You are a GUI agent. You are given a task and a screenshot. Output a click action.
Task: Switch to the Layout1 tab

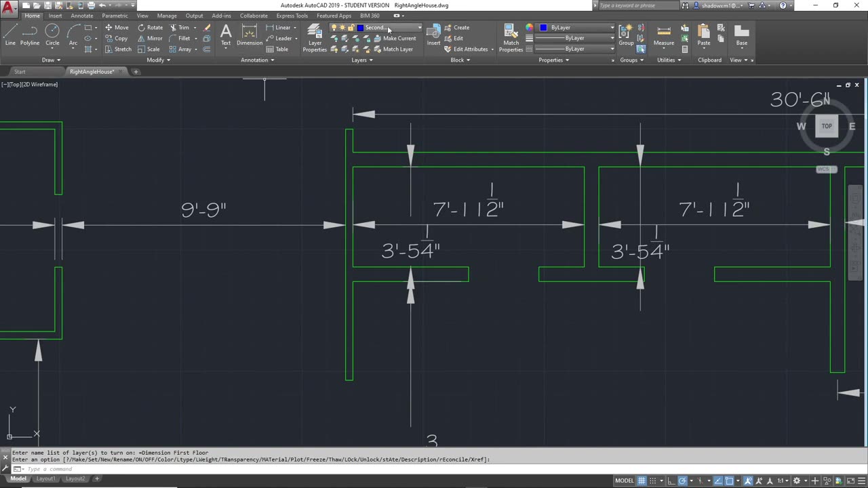click(x=45, y=479)
